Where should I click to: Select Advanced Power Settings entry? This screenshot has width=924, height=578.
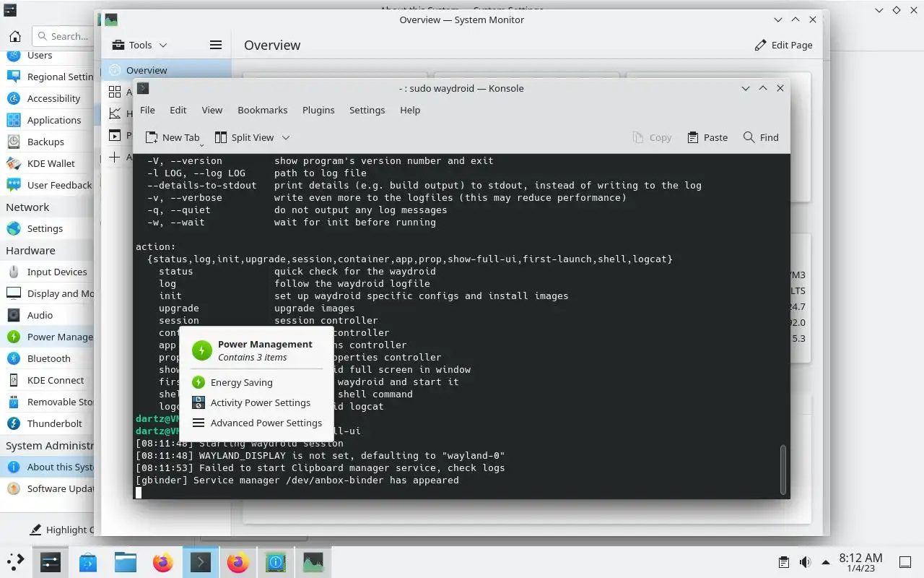coord(256,423)
